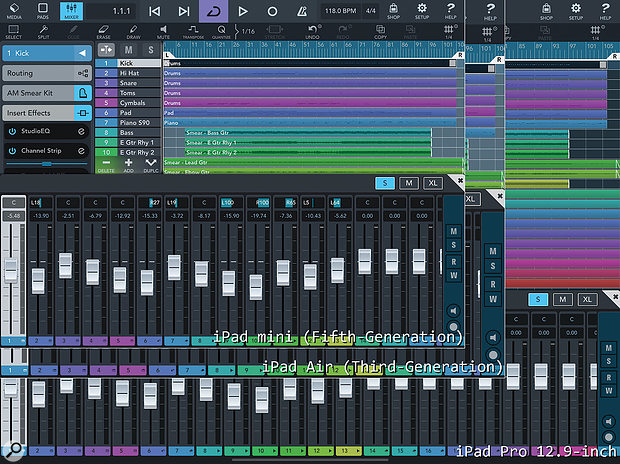
Task: Start playback with the Play button
Action: [243, 11]
